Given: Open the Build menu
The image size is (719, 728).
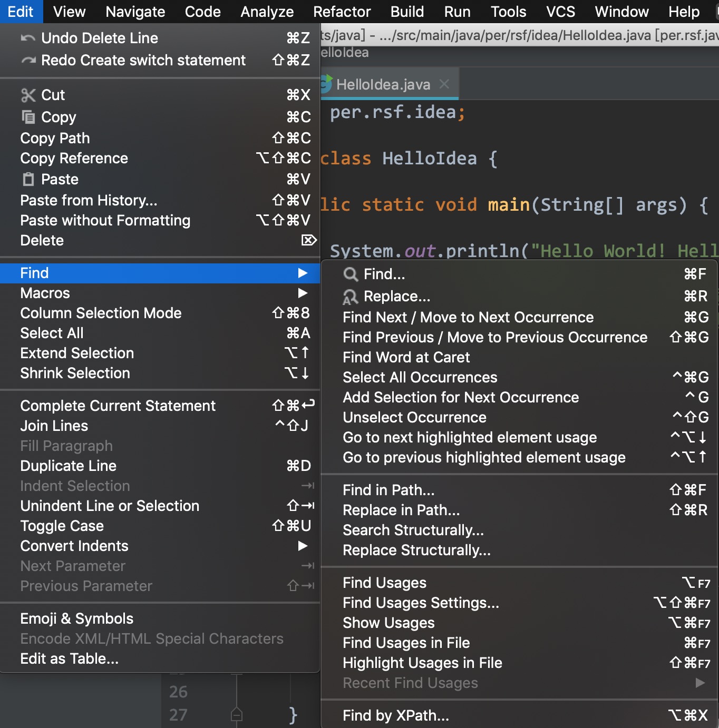Looking at the screenshot, I should tap(407, 12).
